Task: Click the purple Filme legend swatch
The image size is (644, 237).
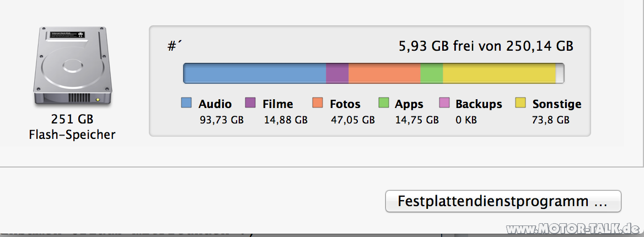Action: click(x=250, y=103)
